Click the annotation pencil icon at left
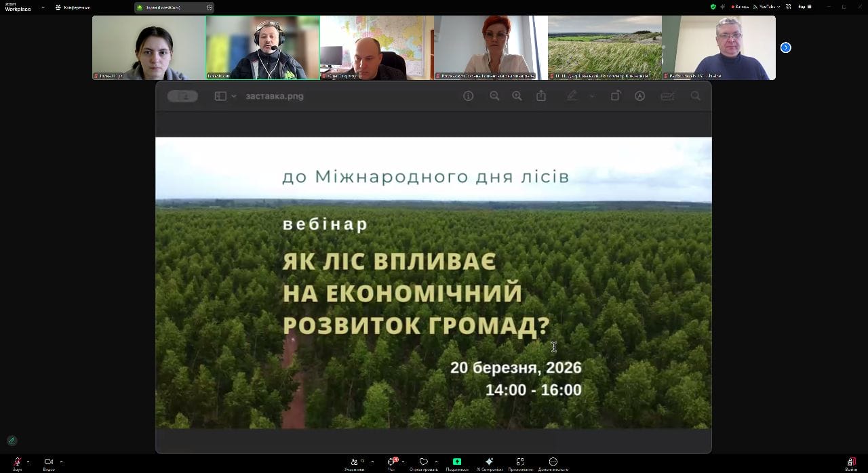 [12, 440]
